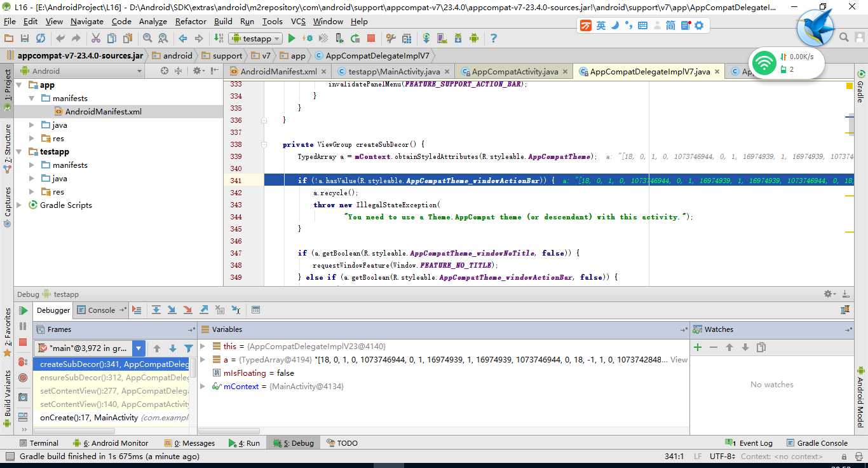Screen dimensions: 868x468
Task: Open Evaluate Expression calculator icon
Action: pos(255,310)
